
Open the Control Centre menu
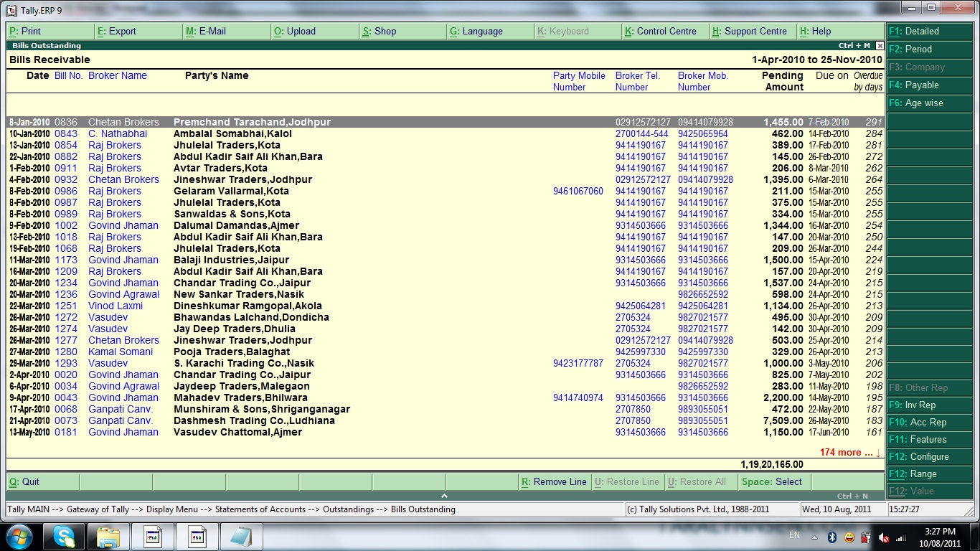pyautogui.click(x=666, y=32)
